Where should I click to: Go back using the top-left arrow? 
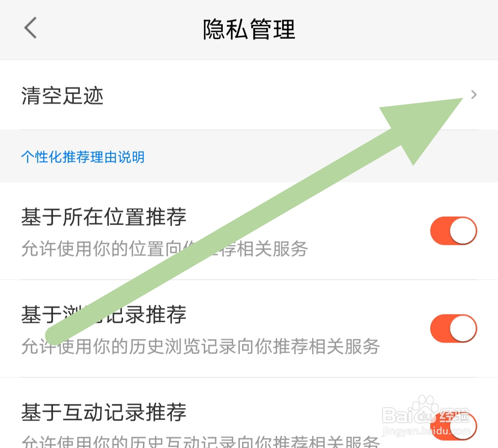tap(30, 28)
